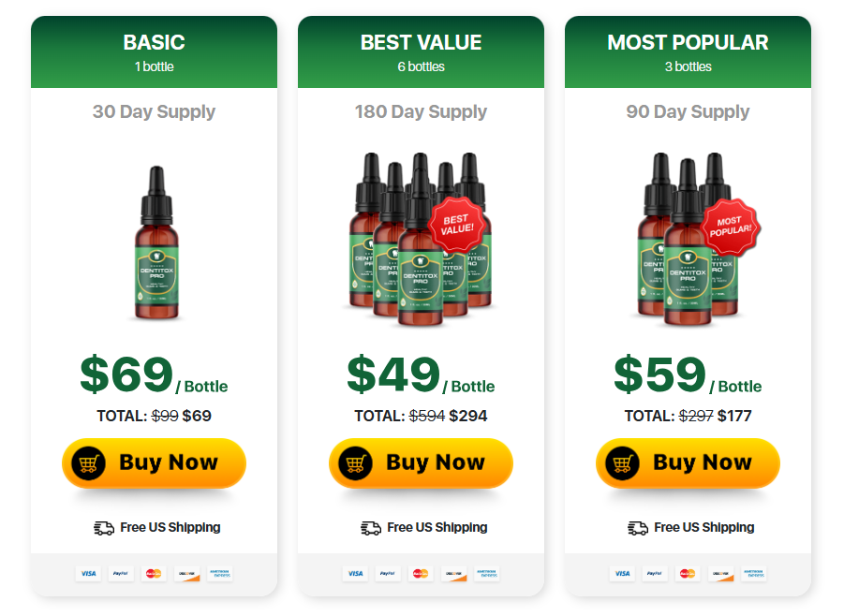This screenshot has height=616, width=844.
Task: Click Buy Now for the 3 bottles package
Action: (688, 463)
